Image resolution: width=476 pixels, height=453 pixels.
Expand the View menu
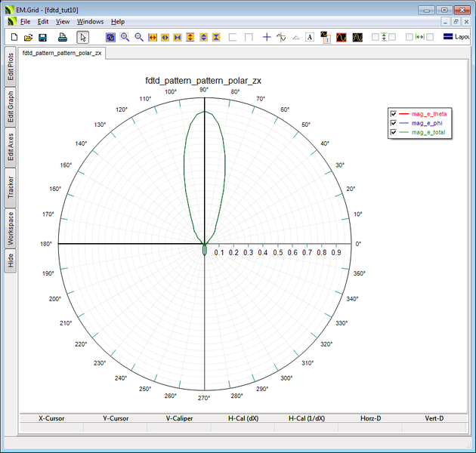(x=63, y=22)
